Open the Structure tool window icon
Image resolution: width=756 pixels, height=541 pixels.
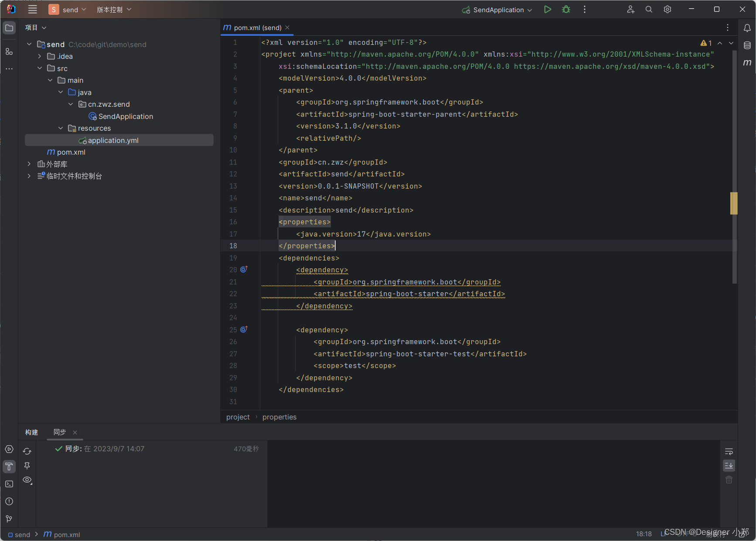[9, 51]
